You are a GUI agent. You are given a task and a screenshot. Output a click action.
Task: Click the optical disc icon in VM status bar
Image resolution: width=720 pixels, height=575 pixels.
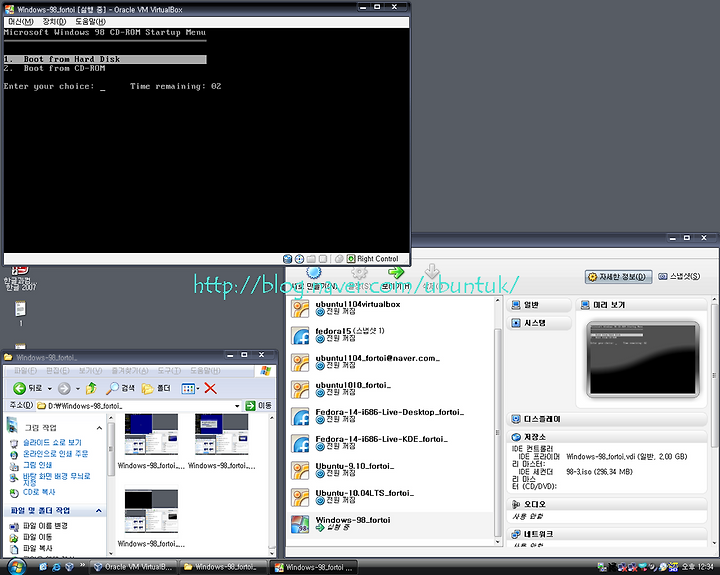(299, 259)
